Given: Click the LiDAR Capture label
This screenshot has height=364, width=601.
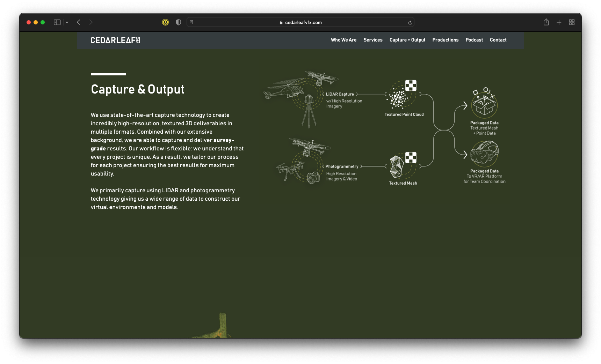Looking at the screenshot, I should (x=340, y=94).
